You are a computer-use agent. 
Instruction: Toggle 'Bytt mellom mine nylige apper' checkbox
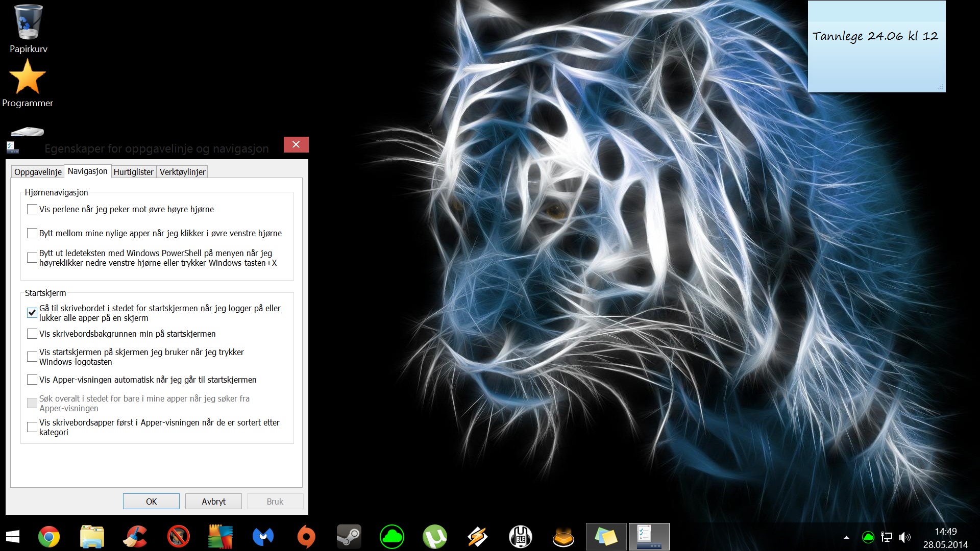click(x=32, y=233)
